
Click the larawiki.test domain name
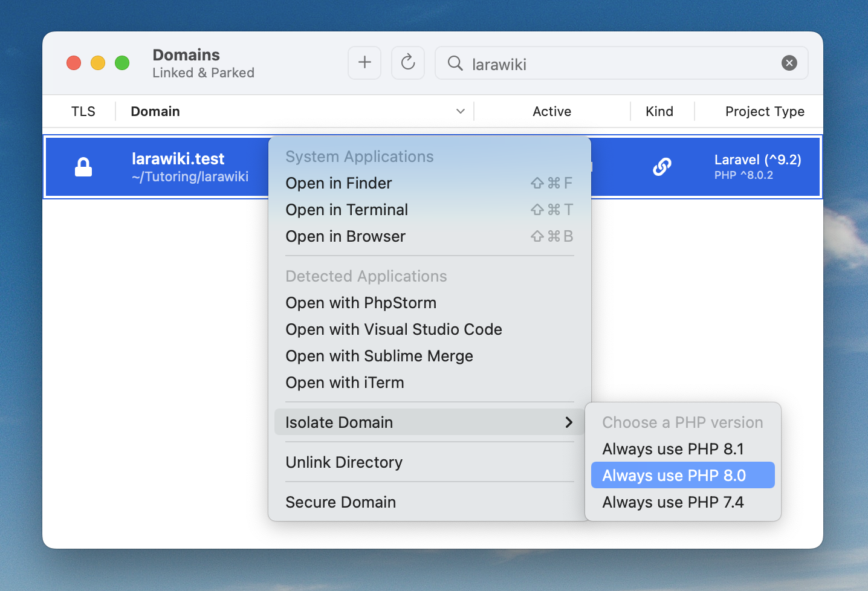tap(178, 159)
